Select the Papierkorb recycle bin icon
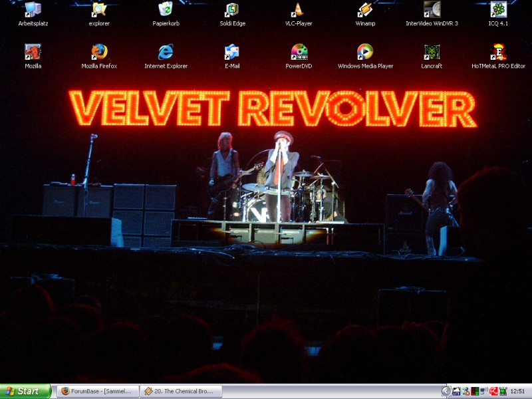 166,14
